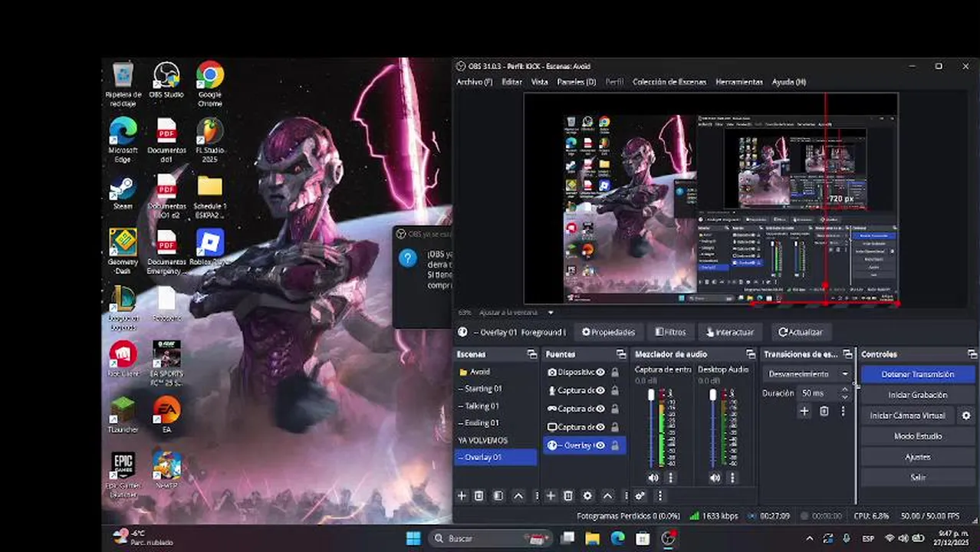Open transition properties three-dot menu
Viewport: 980px width, 552px height.
click(843, 412)
